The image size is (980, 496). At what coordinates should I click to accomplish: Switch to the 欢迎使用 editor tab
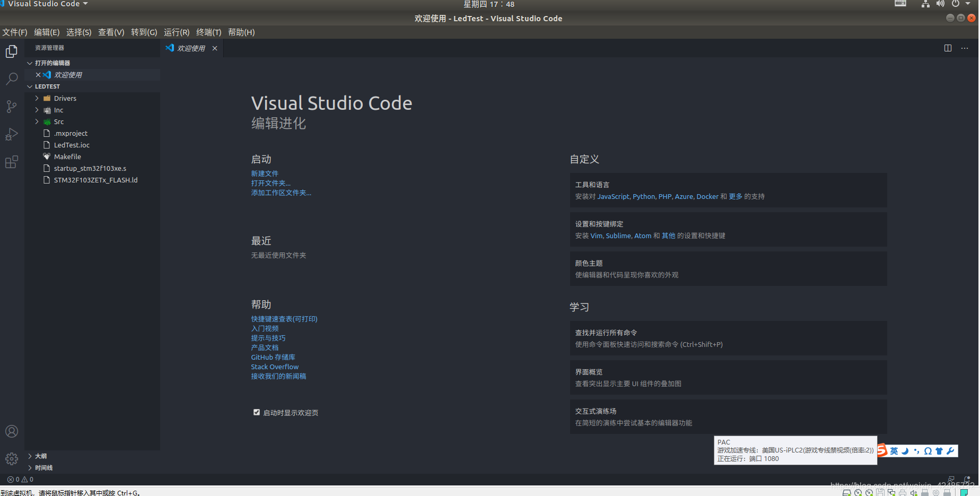pyautogui.click(x=191, y=48)
